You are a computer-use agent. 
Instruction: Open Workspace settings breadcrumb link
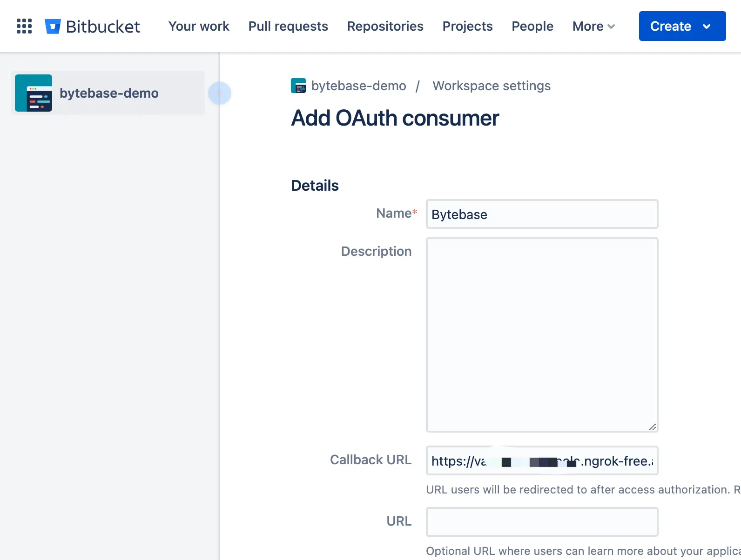(492, 86)
